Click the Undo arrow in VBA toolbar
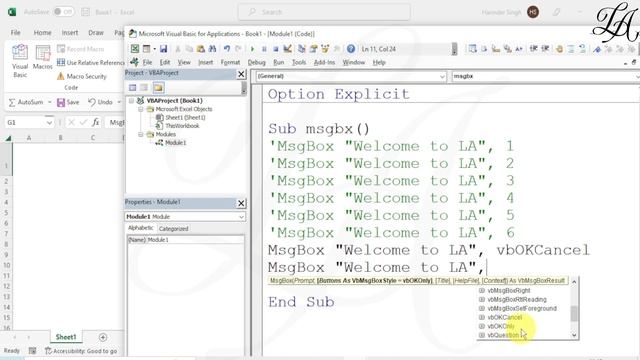The width and height of the screenshot is (640, 360). (x=227, y=49)
